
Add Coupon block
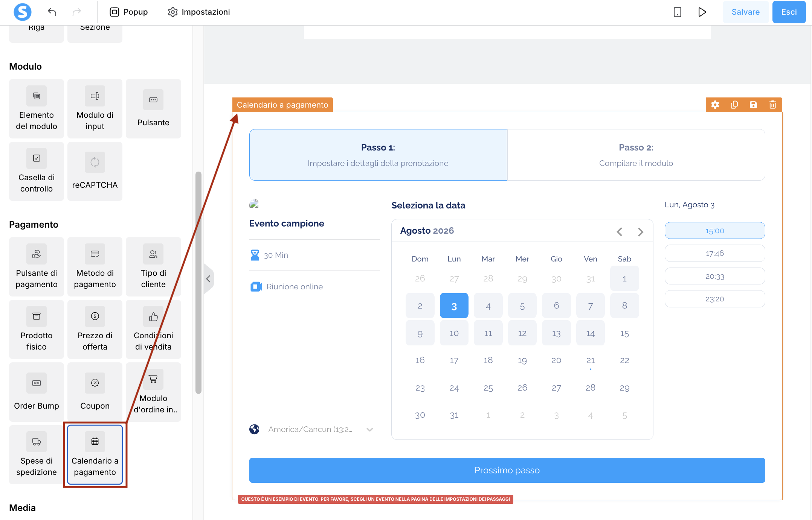click(x=95, y=392)
